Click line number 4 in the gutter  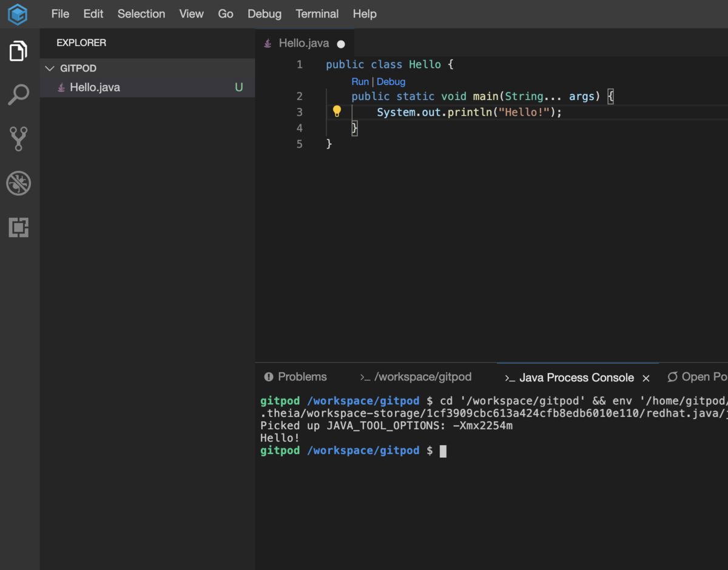point(299,128)
